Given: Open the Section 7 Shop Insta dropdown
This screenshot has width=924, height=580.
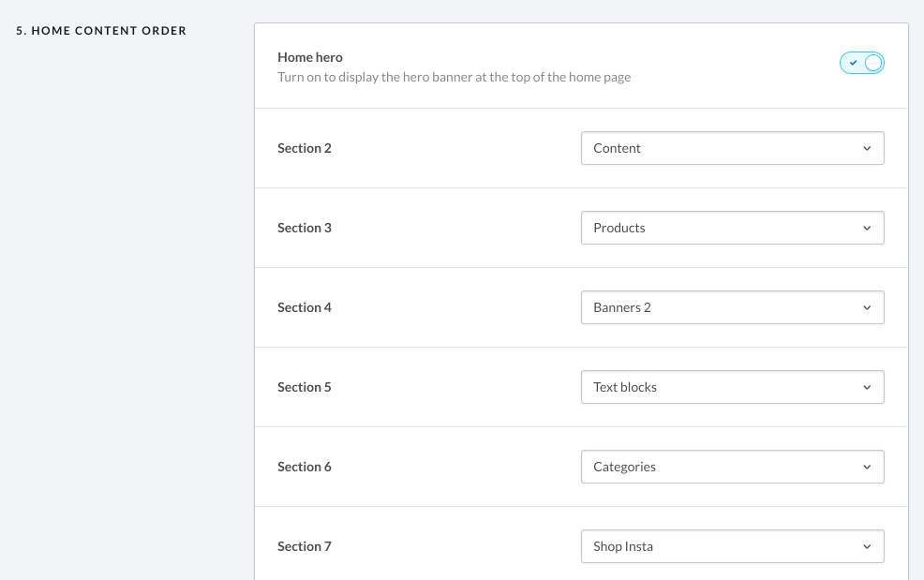Looking at the screenshot, I should [732, 546].
